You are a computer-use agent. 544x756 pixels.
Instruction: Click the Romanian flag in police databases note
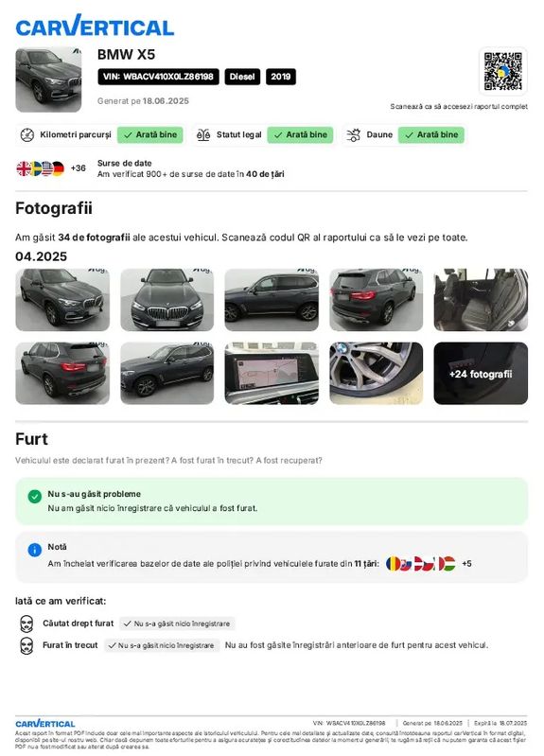[x=393, y=563]
